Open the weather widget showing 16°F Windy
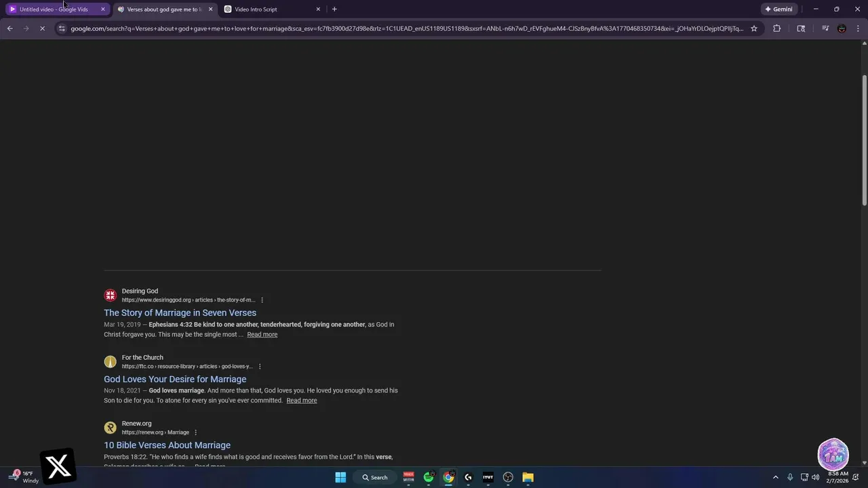Viewport: 868px width, 488px height. point(23,477)
